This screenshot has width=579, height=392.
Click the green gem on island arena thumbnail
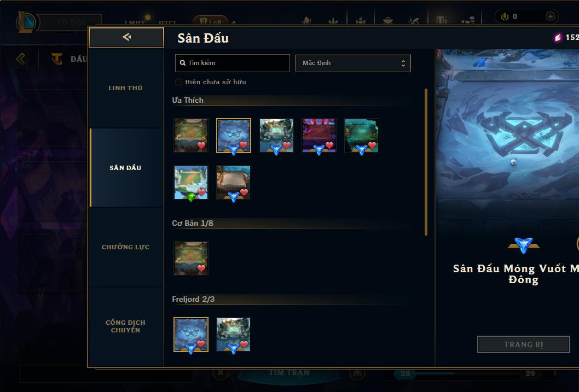click(x=191, y=198)
